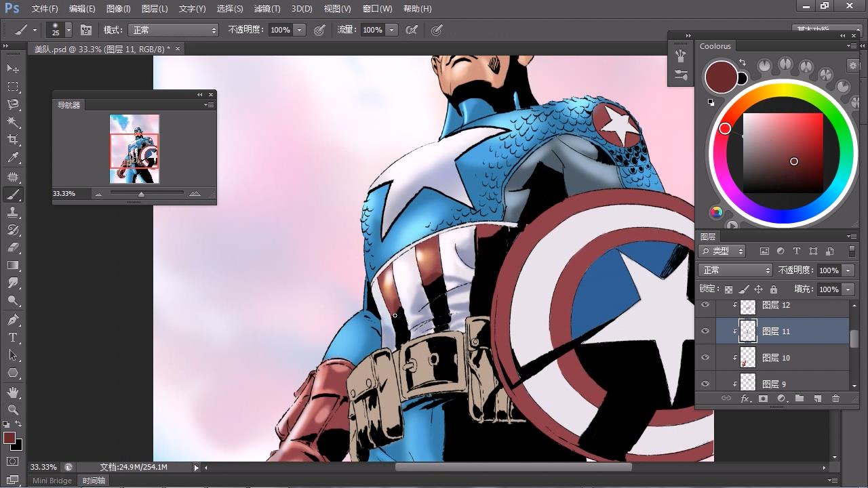Click Coolorus foreground color swatch

click(722, 77)
